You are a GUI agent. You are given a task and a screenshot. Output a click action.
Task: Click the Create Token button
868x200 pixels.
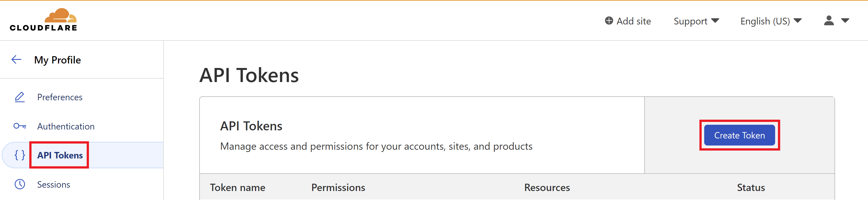[x=739, y=135]
